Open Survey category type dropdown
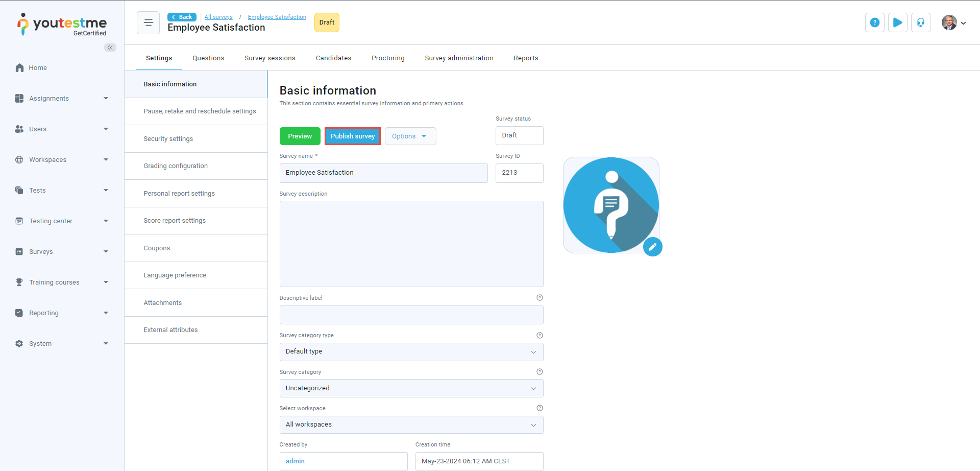Viewport: 980px width, 471px height. [411, 352]
